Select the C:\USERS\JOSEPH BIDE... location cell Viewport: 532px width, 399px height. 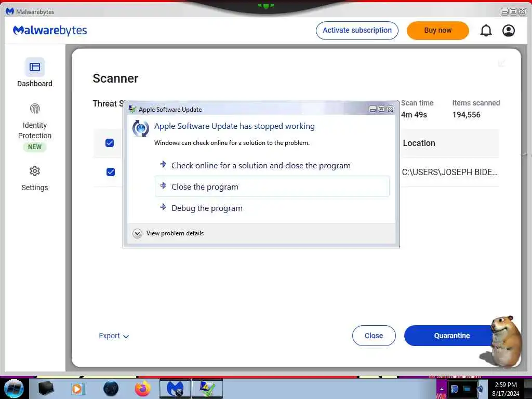(449, 172)
